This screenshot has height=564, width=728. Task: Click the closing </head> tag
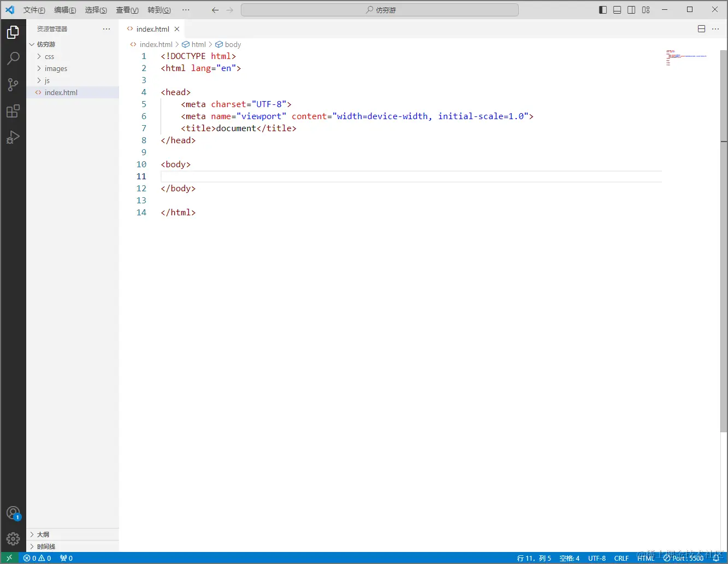tap(178, 140)
